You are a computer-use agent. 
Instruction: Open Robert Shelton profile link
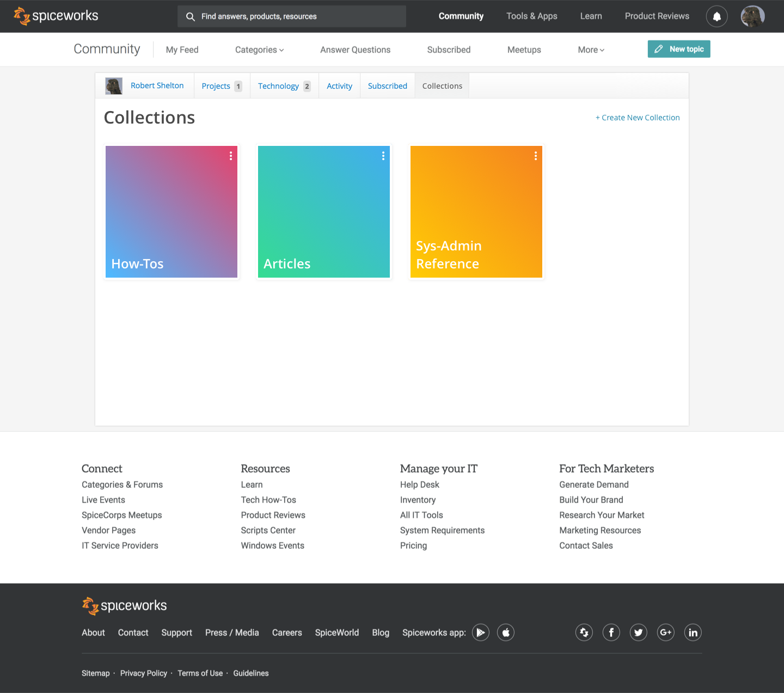click(x=157, y=85)
